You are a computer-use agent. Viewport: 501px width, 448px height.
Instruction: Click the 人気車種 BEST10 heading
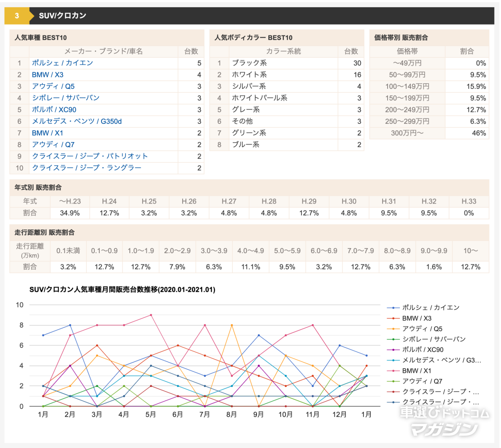tap(41, 38)
